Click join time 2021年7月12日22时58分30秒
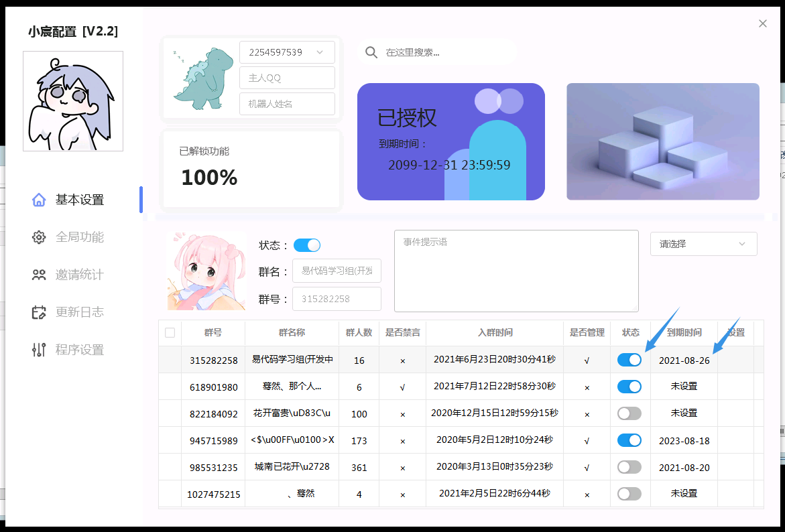 click(495, 387)
